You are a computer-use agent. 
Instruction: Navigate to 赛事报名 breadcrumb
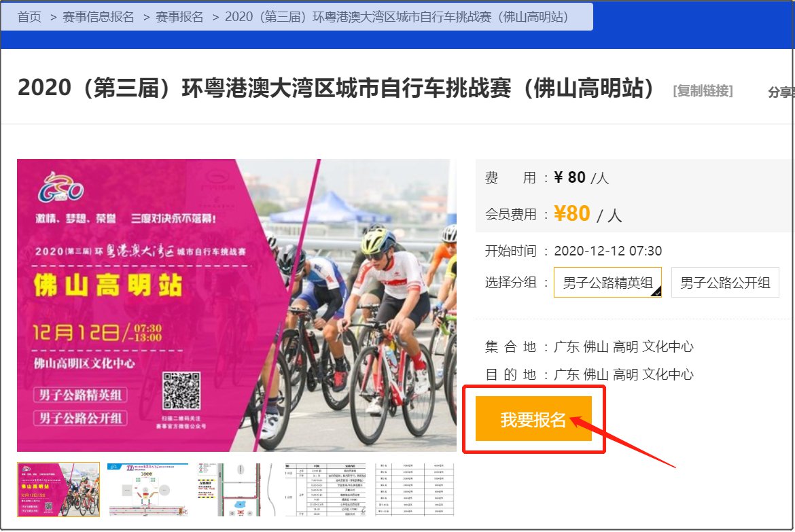[x=179, y=17]
